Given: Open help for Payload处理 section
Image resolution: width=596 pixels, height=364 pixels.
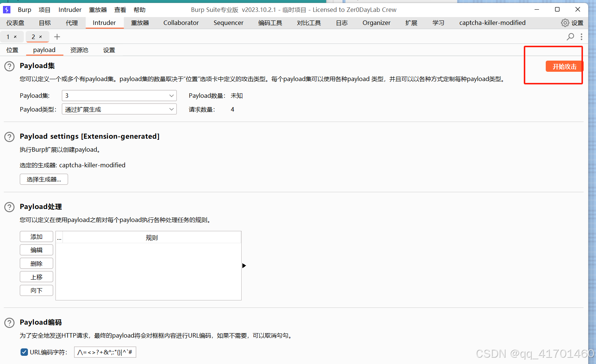Looking at the screenshot, I should click(x=9, y=207).
